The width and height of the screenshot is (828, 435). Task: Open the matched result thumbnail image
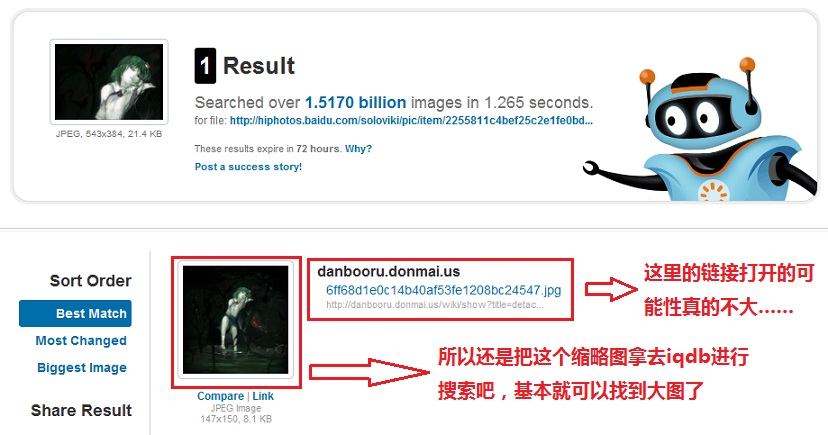click(236, 320)
